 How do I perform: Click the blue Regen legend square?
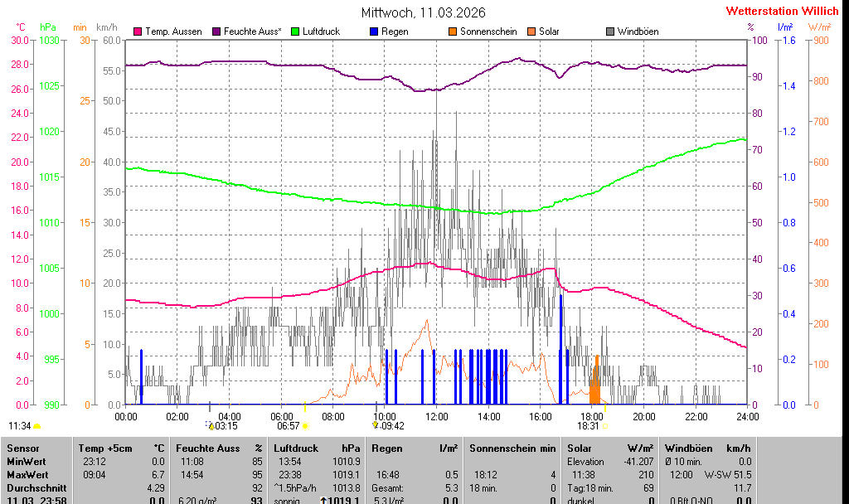click(375, 31)
